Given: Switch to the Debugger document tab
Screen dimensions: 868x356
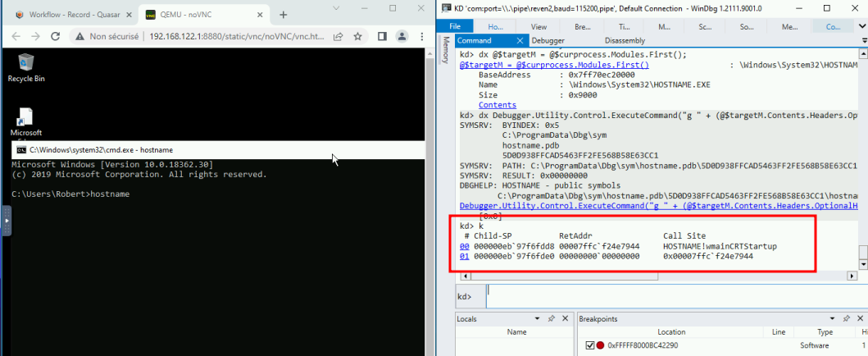Looking at the screenshot, I should click(548, 40).
